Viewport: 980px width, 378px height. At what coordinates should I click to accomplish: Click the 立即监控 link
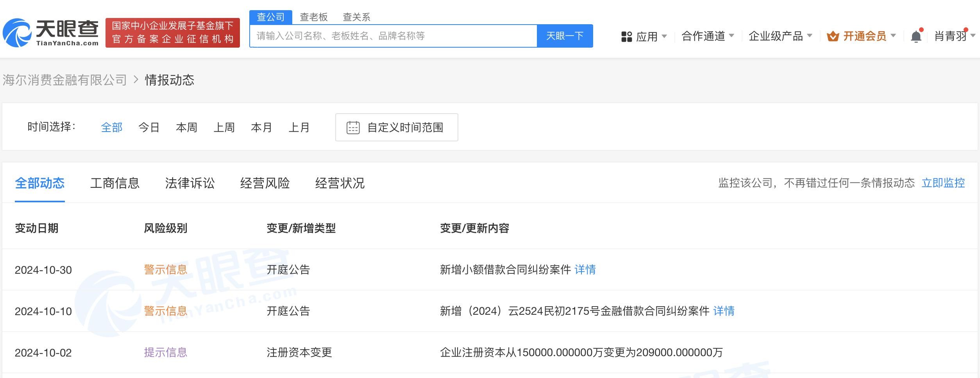(943, 183)
